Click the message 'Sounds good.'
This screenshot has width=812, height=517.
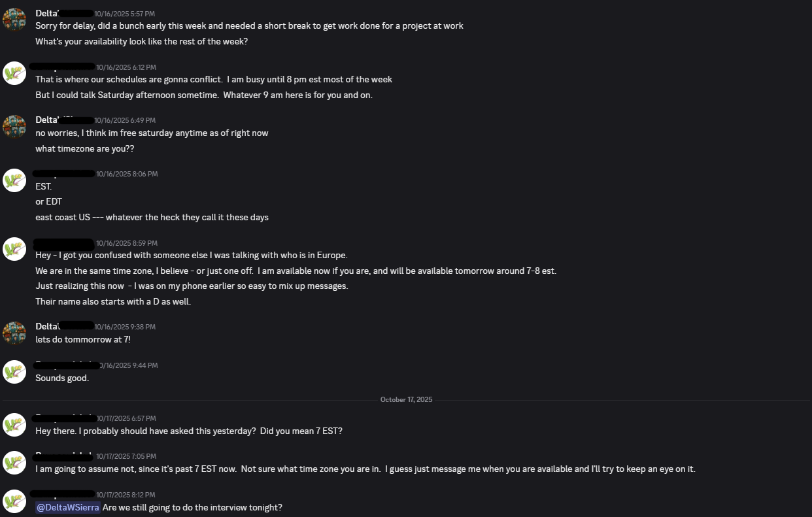click(62, 378)
